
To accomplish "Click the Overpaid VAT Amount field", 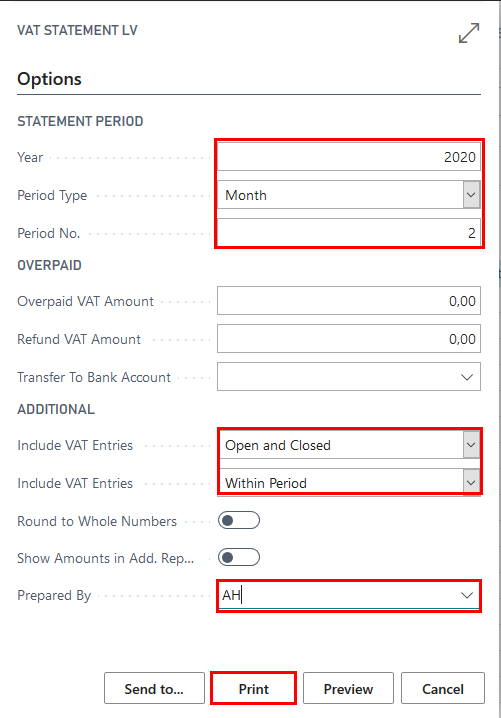I will tap(349, 301).
